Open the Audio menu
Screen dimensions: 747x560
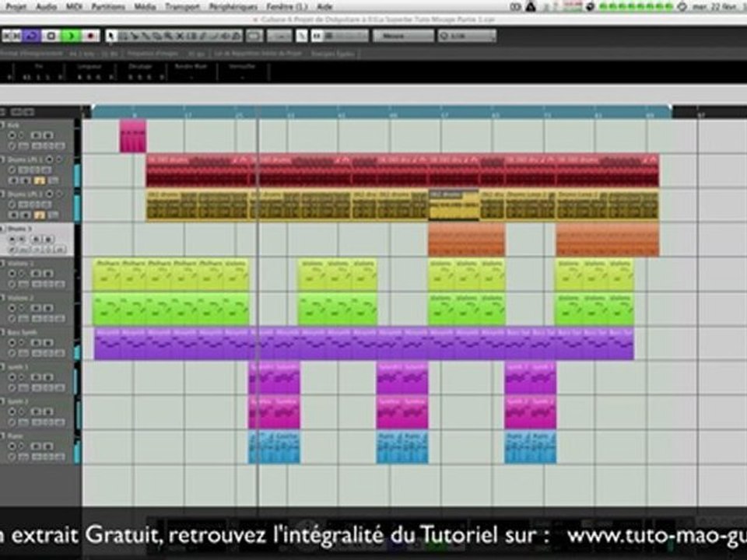46,7
